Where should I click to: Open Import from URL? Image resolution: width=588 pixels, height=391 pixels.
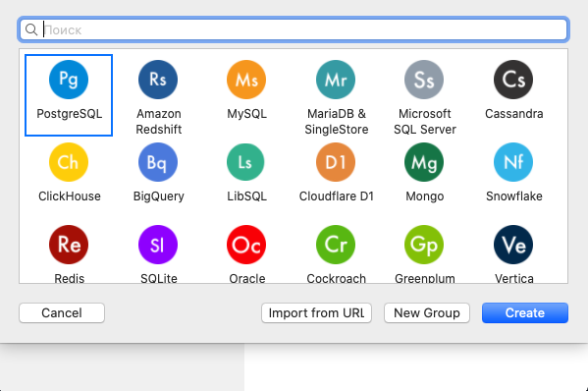click(316, 313)
